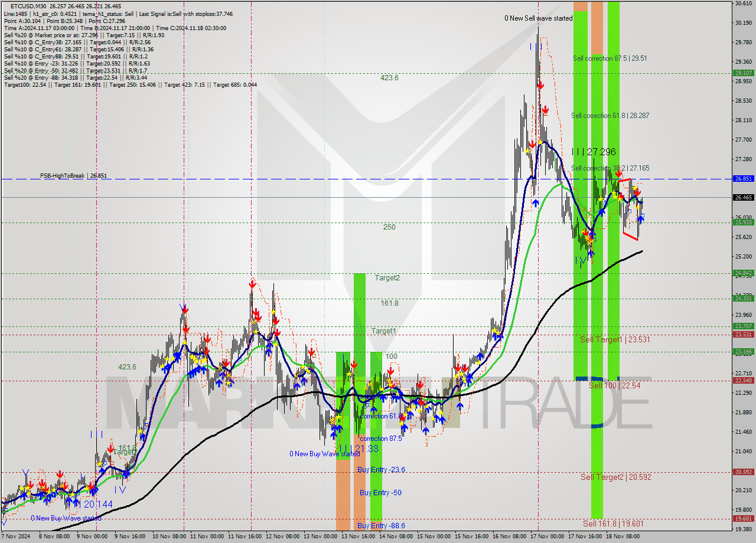Click the 30.610 price axis value
The width and height of the screenshot is (756, 543).
coord(744,4)
